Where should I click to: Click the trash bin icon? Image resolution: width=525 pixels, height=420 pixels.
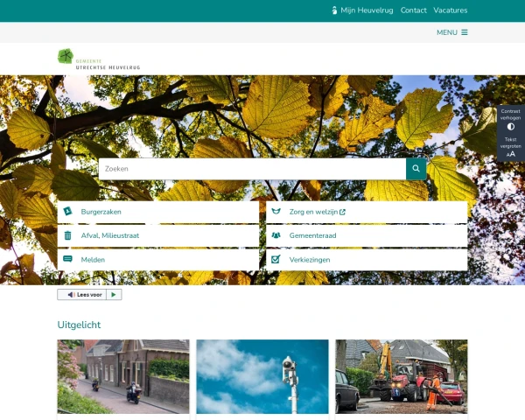(67, 235)
